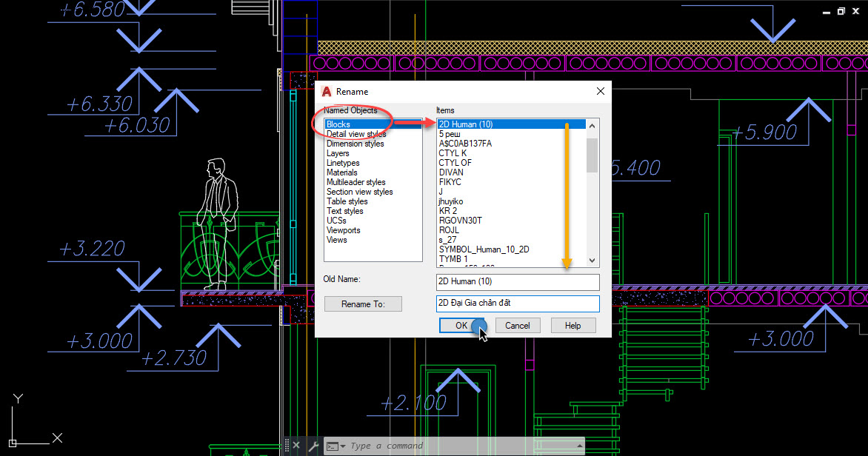The image size is (868, 456).
Task: Open the command line dropdown arrow
Action: click(x=343, y=446)
